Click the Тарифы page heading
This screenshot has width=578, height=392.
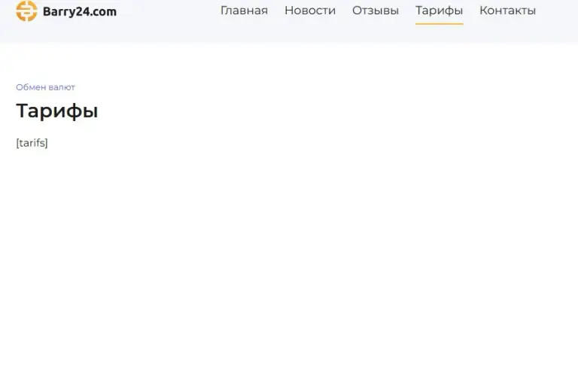pyautogui.click(x=57, y=111)
